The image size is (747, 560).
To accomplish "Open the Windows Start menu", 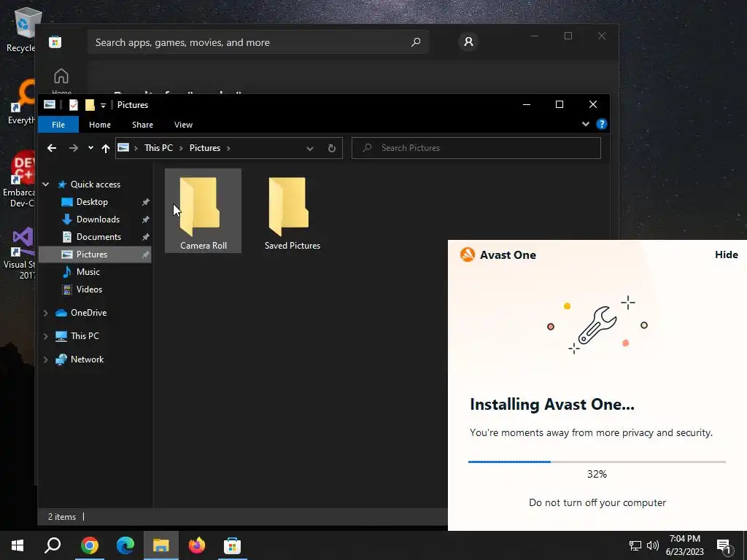I will (18, 545).
